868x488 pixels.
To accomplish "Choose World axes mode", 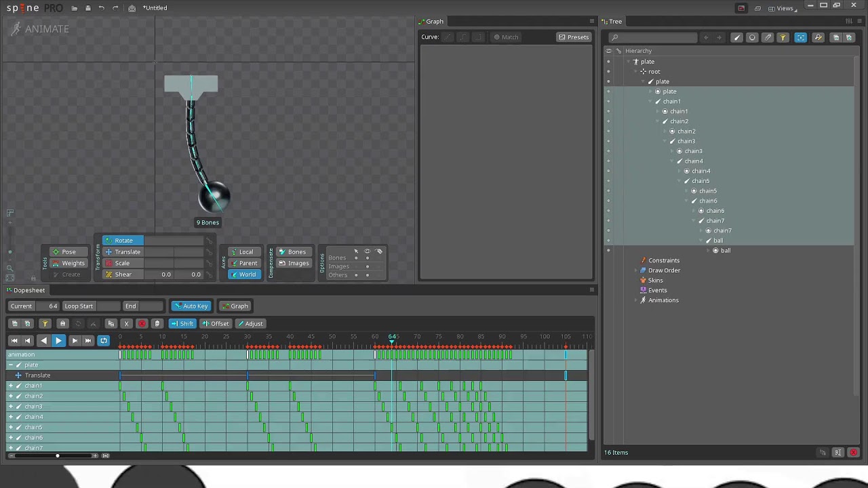I will tap(245, 274).
